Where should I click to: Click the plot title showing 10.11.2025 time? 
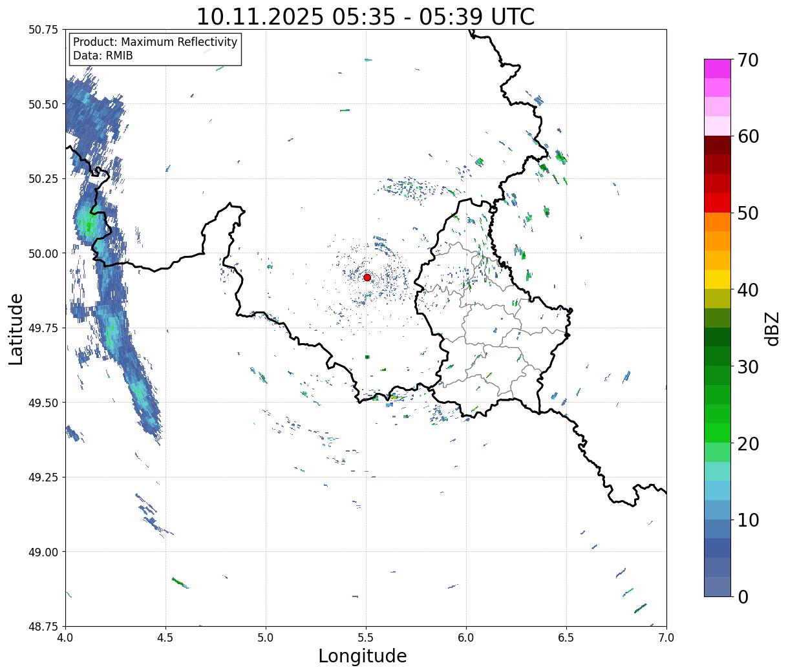pyautogui.click(x=365, y=16)
